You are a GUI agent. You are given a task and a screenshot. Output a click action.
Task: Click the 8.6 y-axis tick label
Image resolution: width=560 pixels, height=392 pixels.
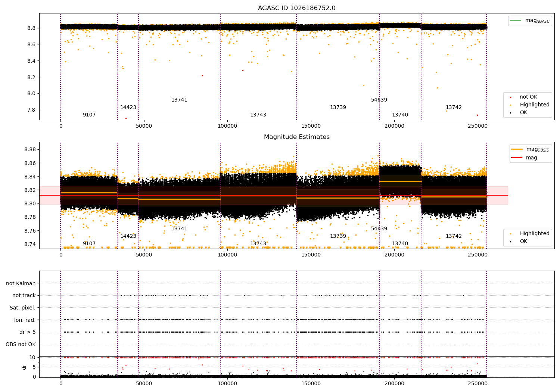(x=31, y=44)
